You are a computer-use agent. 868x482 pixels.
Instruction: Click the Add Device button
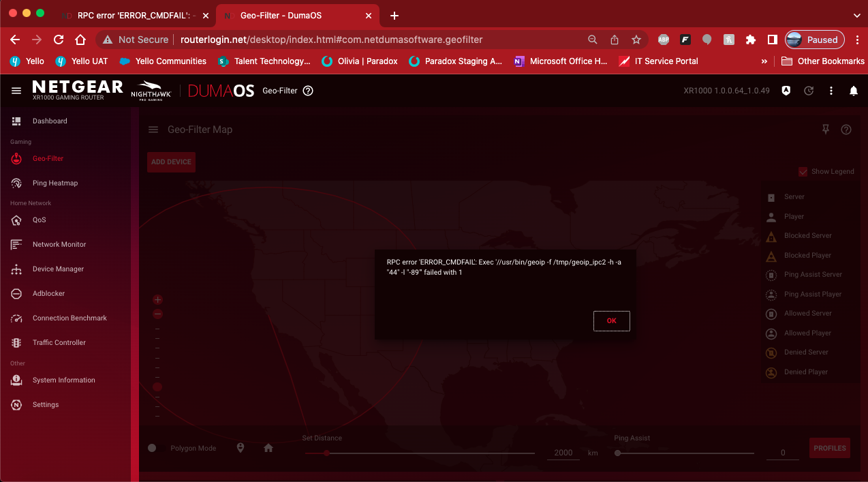pos(171,162)
